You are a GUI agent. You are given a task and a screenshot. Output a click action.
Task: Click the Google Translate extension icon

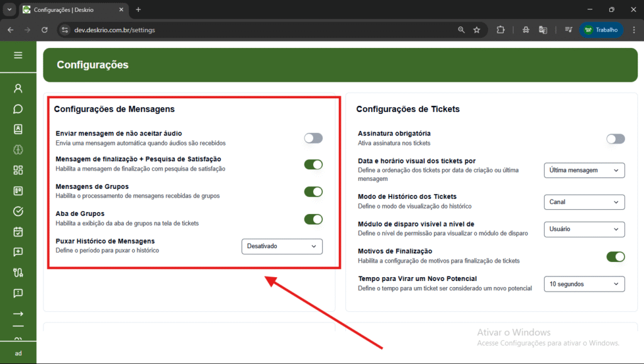tap(543, 30)
